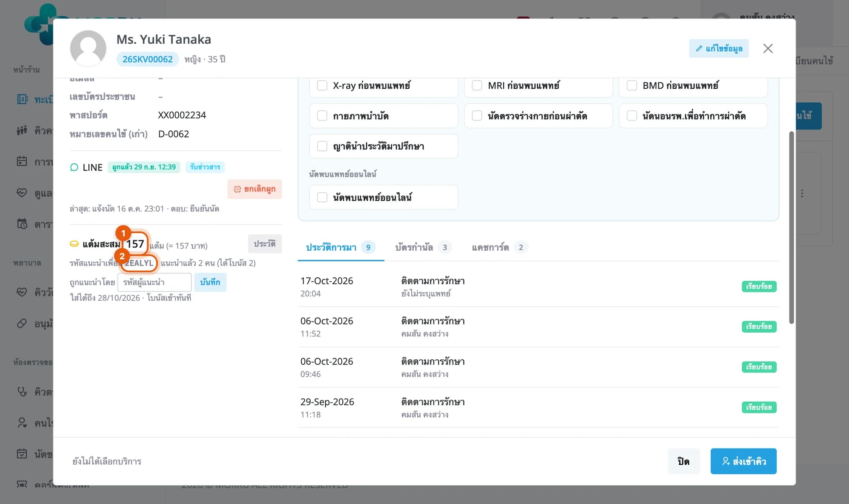Click the patient ID badge 26SKV00062

pos(147,59)
